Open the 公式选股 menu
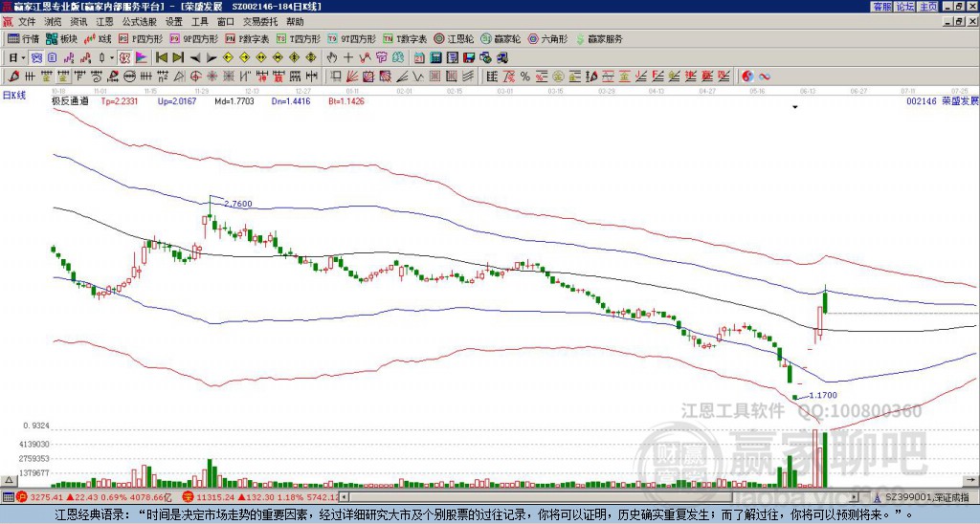 [140, 22]
